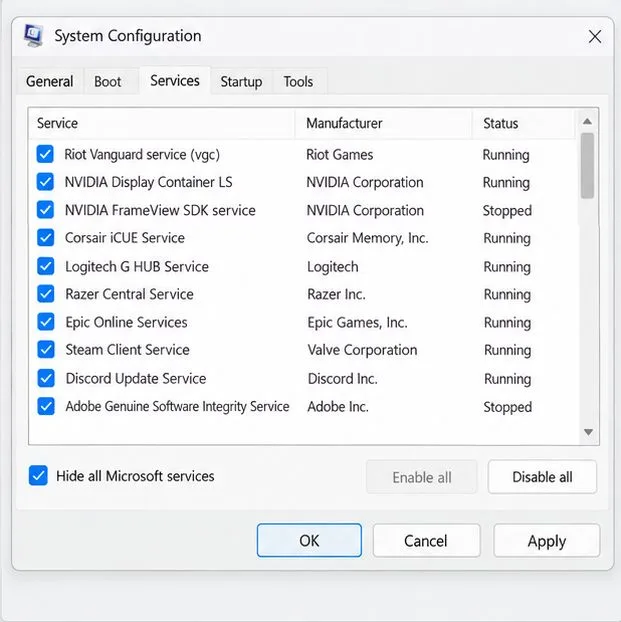Click the services list scrollbar thumb
This screenshot has height=622, width=621.
[587, 166]
